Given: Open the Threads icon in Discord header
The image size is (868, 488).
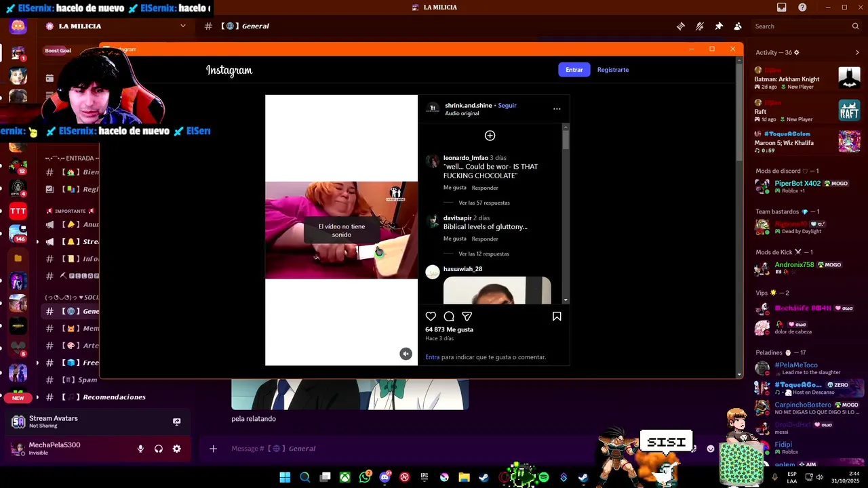Looking at the screenshot, I should tap(680, 26).
